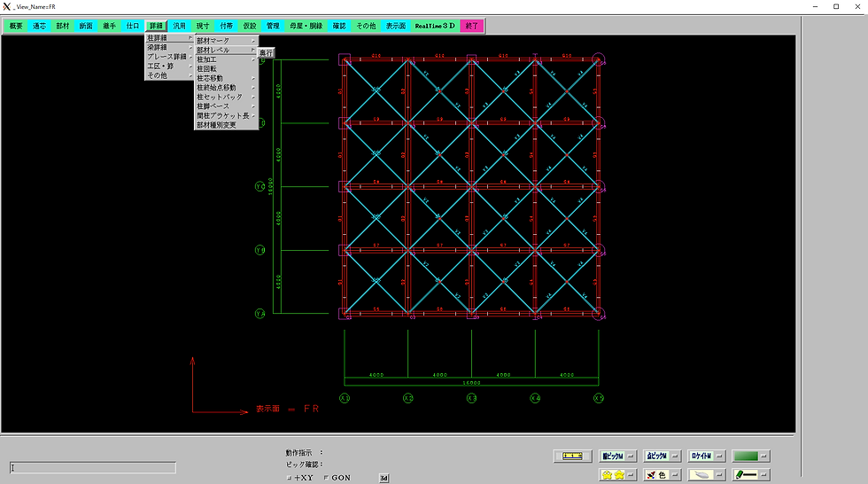Click the 奥行 popup option
This screenshot has height=484, width=868.
click(x=267, y=52)
